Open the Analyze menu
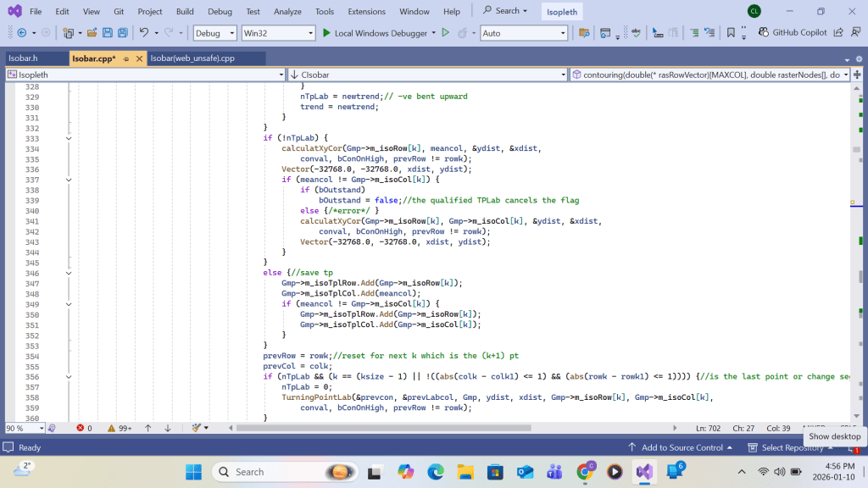Screen dimensions: 868x488 click(x=287, y=12)
